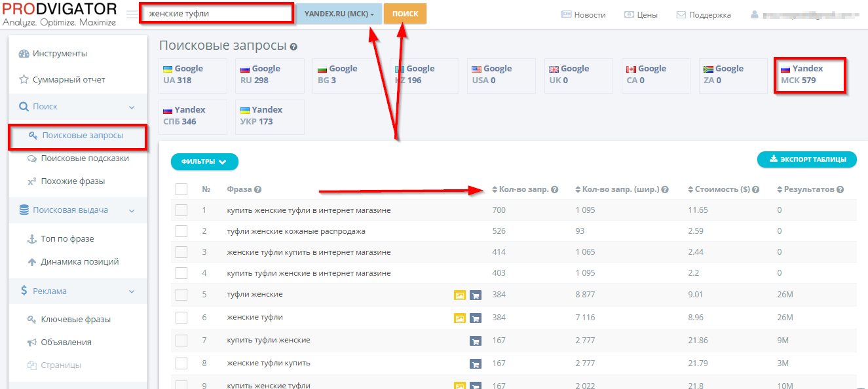Click help icon beside Кол-во запр. (шир.) header

tap(666, 190)
